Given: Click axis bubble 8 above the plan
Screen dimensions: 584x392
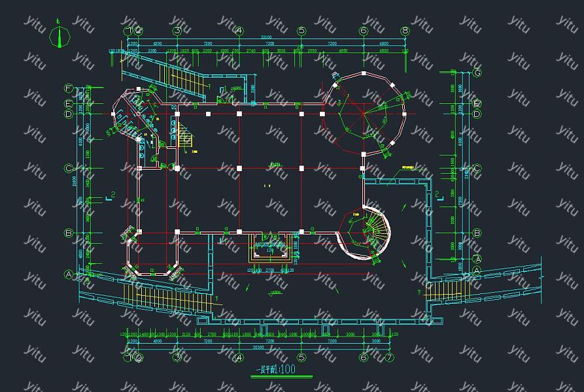Looking at the screenshot, I should coord(405,31).
